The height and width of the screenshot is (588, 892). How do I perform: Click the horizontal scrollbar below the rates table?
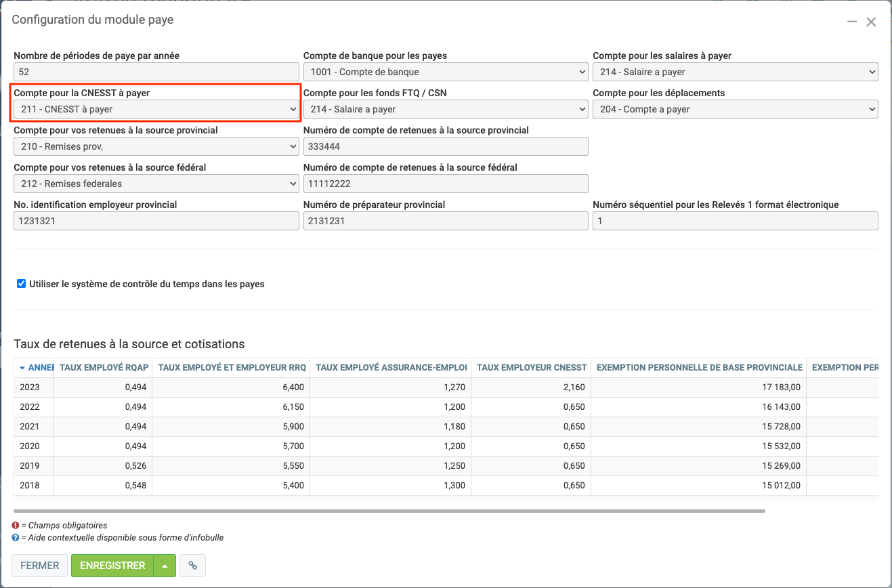click(x=389, y=511)
